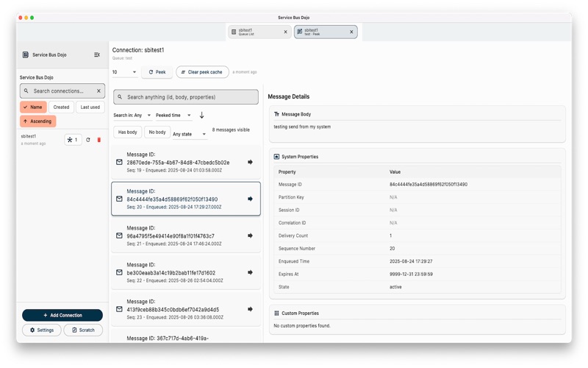
Task: Click the asterisk count badge for sbitest1
Action: [73, 140]
